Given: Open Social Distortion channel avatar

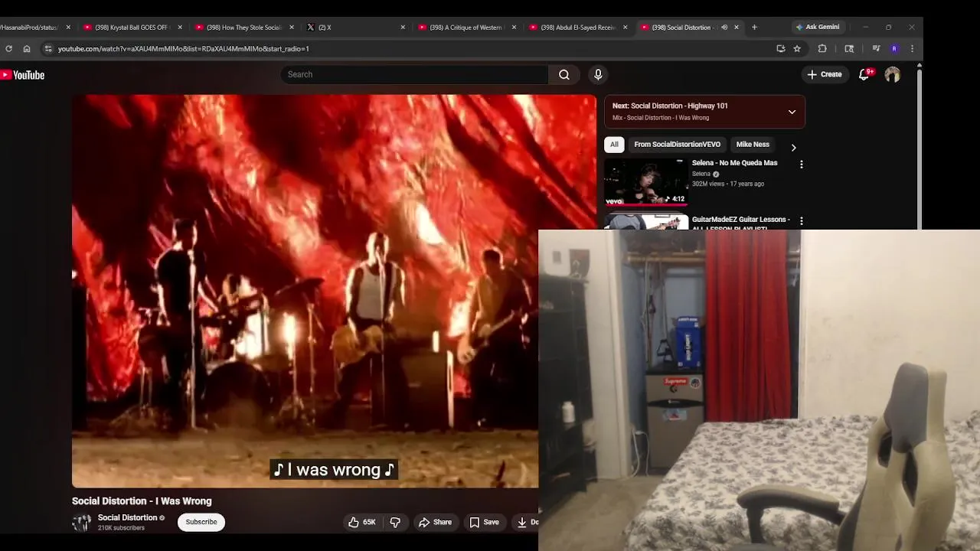Looking at the screenshot, I should (81, 523).
